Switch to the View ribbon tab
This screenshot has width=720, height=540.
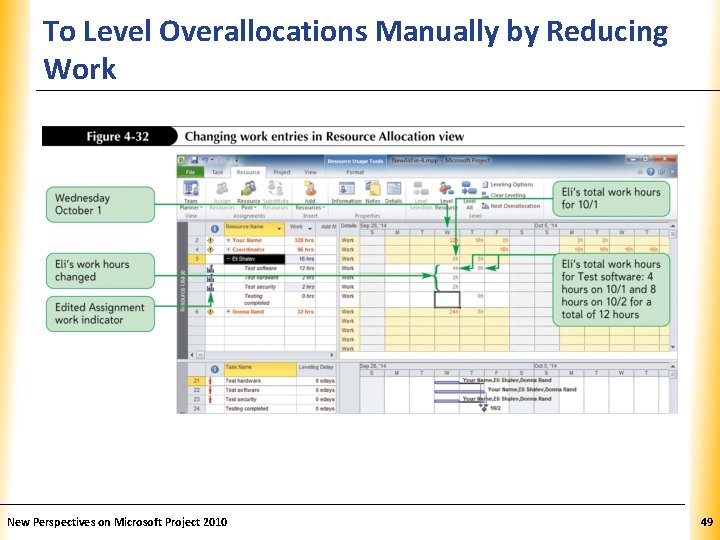click(x=310, y=172)
